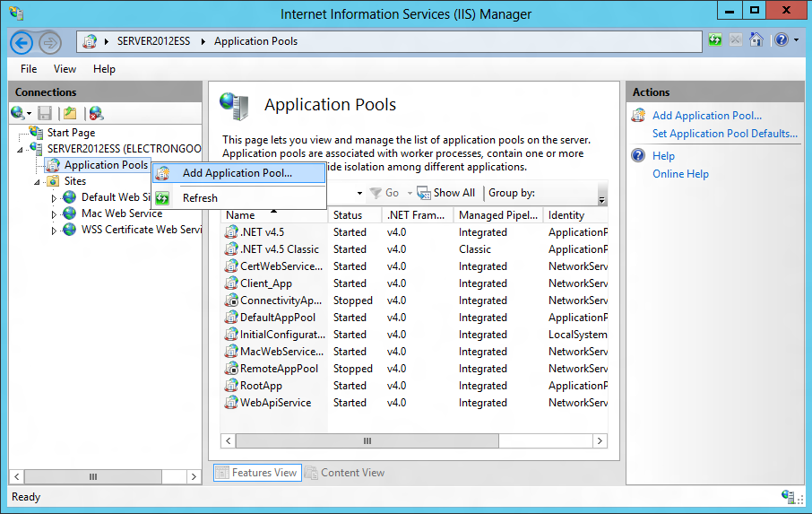Open the Help menu
Image resolution: width=812 pixels, height=514 pixels.
point(104,69)
